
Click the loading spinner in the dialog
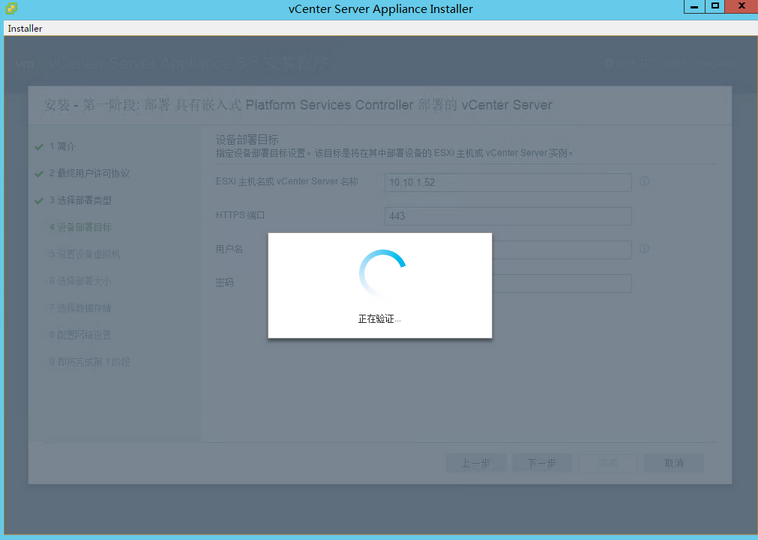pos(382,273)
